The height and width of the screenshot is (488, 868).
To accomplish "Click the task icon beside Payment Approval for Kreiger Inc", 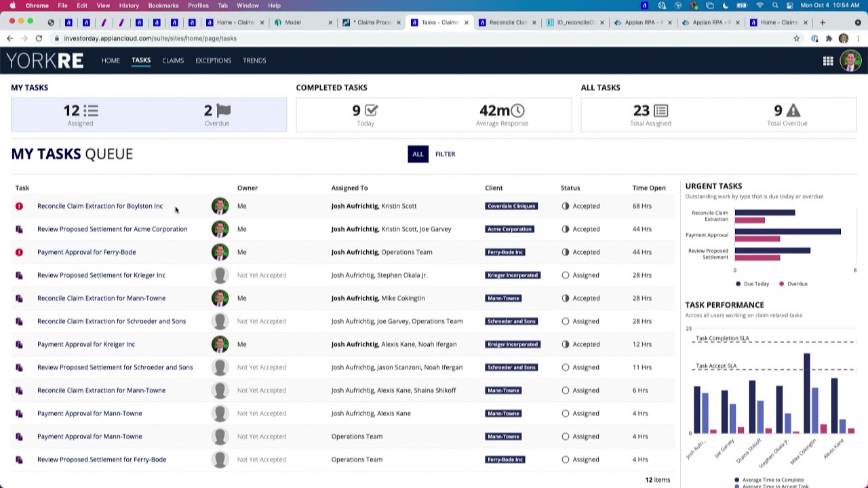I will 19,344.
